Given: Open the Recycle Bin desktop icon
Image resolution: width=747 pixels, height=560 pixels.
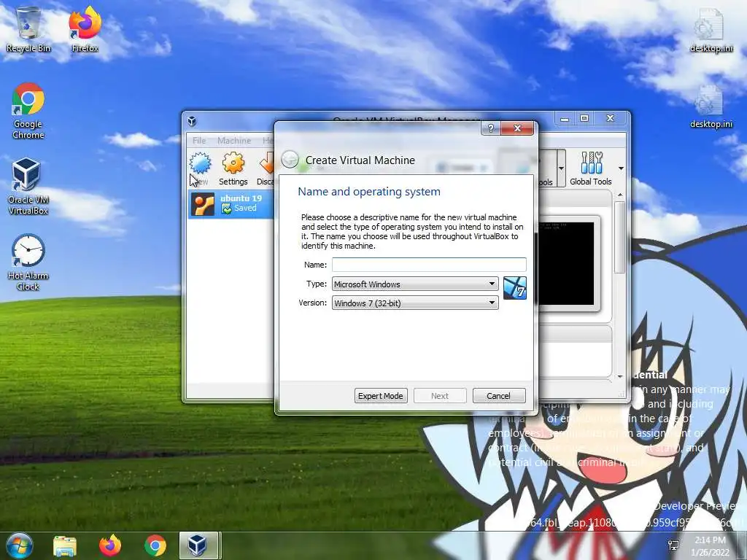Looking at the screenshot, I should [x=28, y=29].
